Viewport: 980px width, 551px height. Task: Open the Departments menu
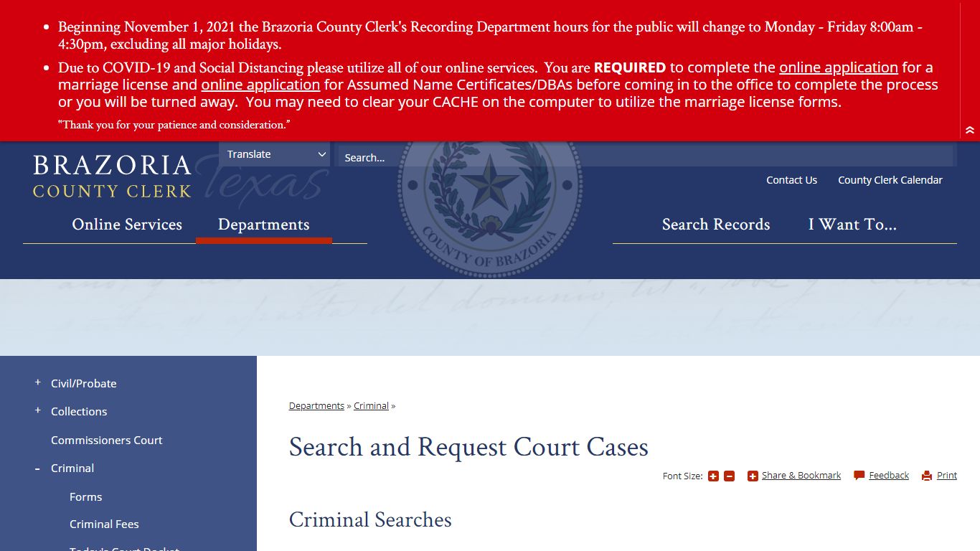point(263,225)
